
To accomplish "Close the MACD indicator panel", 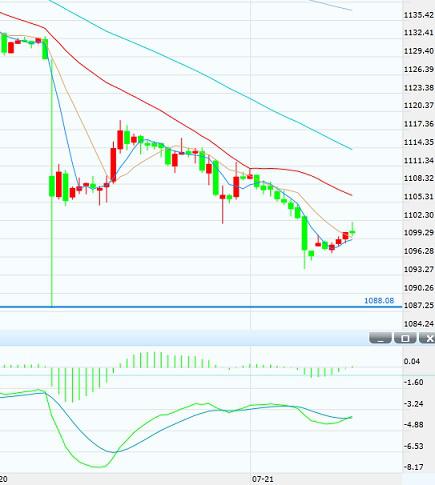I will (x=427, y=338).
